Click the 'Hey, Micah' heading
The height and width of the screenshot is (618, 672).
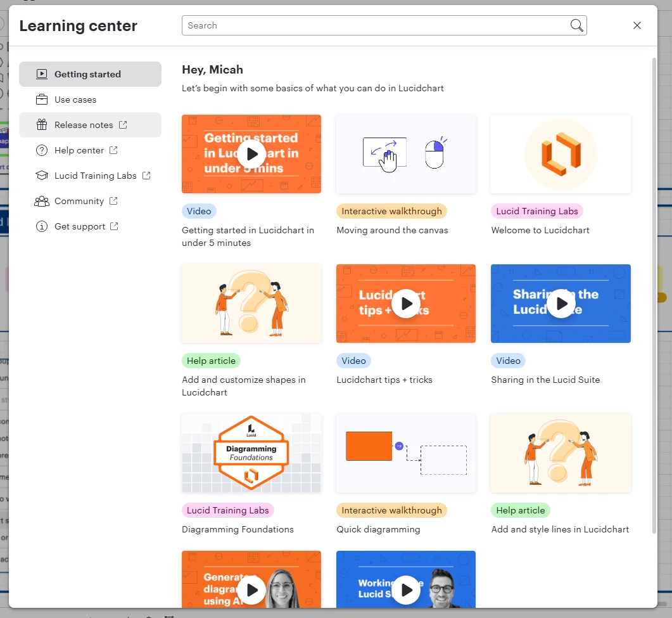tap(213, 70)
